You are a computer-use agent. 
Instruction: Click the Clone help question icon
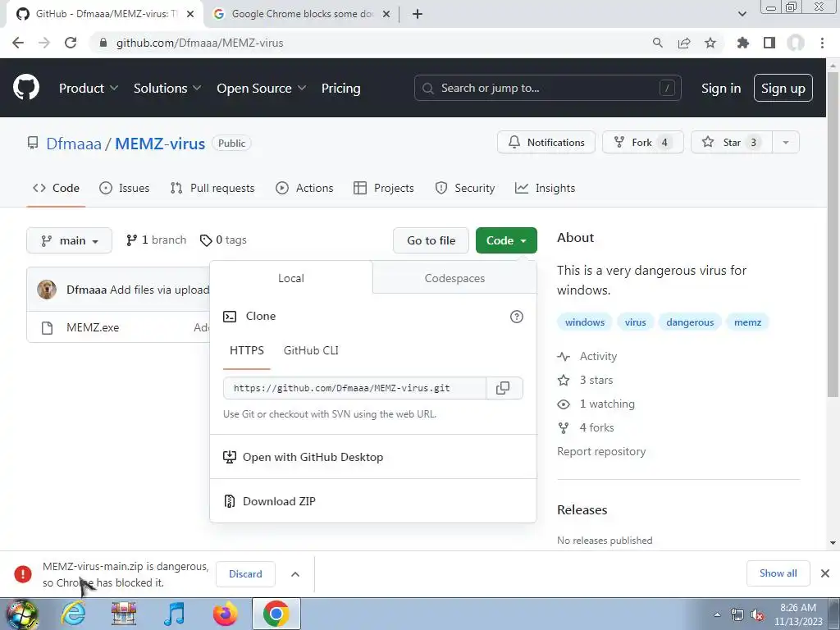[517, 317]
